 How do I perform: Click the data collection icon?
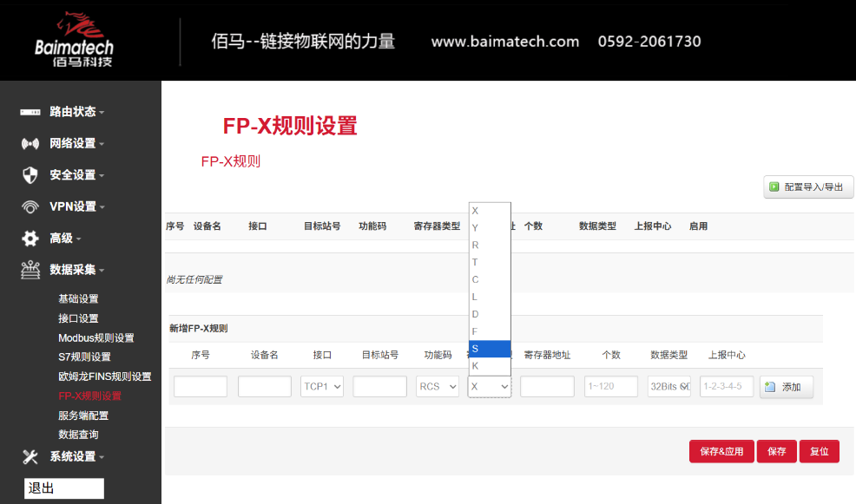pyautogui.click(x=30, y=270)
